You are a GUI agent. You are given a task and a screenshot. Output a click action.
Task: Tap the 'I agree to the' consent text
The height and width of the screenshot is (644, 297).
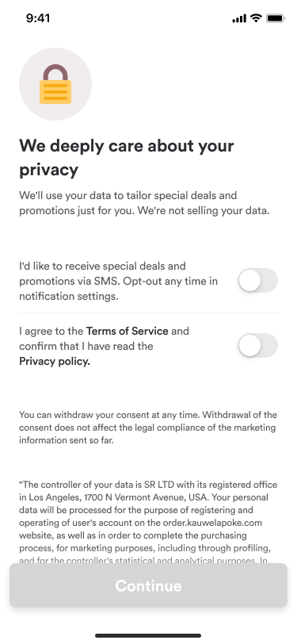pos(51,331)
